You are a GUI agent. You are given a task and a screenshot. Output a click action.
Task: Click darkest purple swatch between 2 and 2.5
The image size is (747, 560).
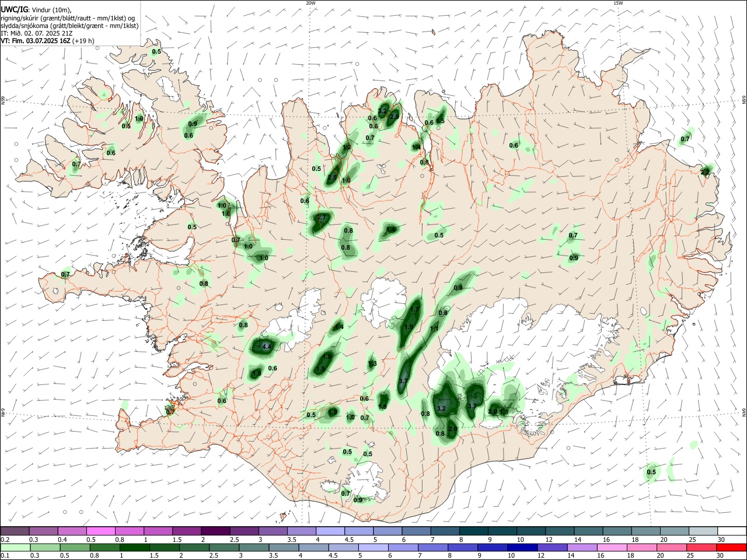(x=215, y=531)
